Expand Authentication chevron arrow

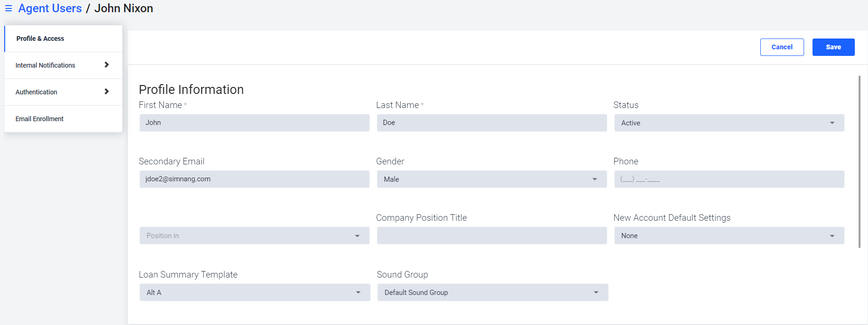[107, 92]
